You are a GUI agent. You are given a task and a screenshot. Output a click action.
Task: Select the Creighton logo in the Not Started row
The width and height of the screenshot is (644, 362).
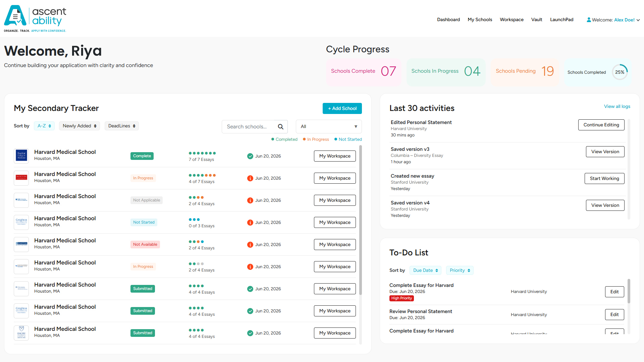(21, 222)
